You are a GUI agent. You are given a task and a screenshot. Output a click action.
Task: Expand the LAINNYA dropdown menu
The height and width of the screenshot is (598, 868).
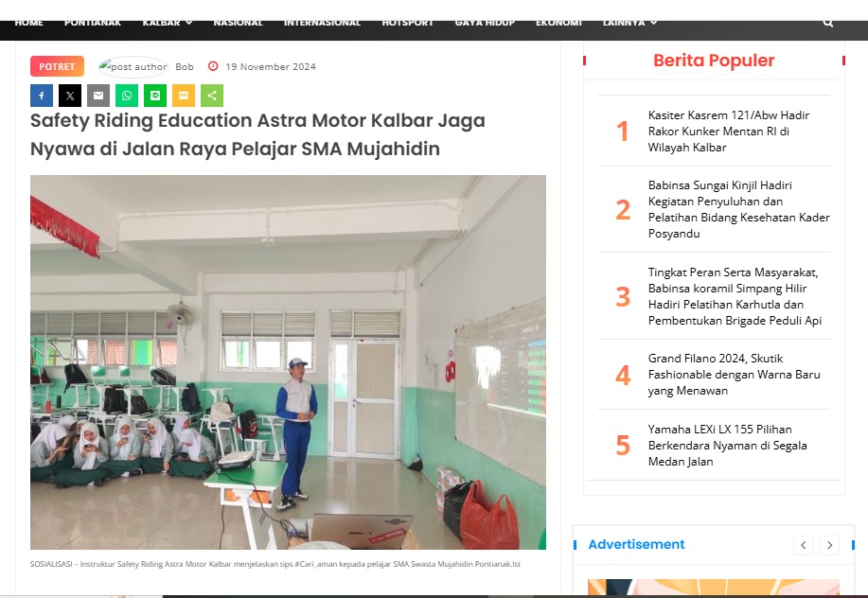(630, 23)
